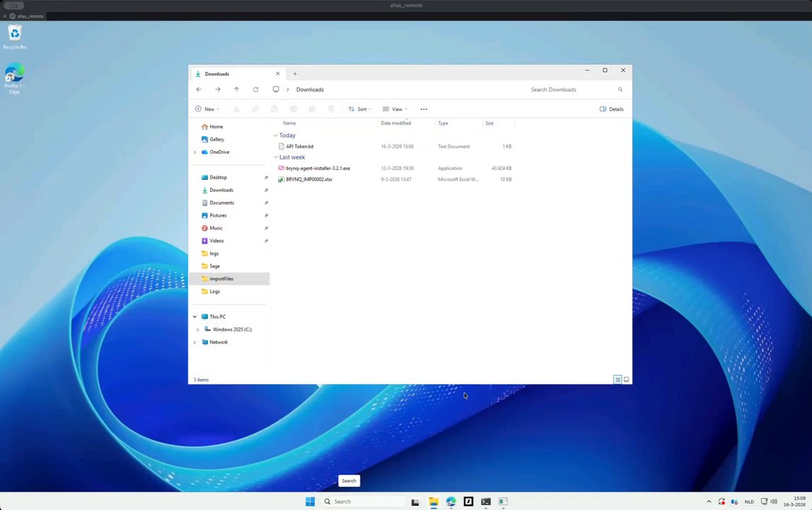This screenshot has width=812, height=510.
Task: Open the See more ellipsis menu
Action: tap(423, 109)
